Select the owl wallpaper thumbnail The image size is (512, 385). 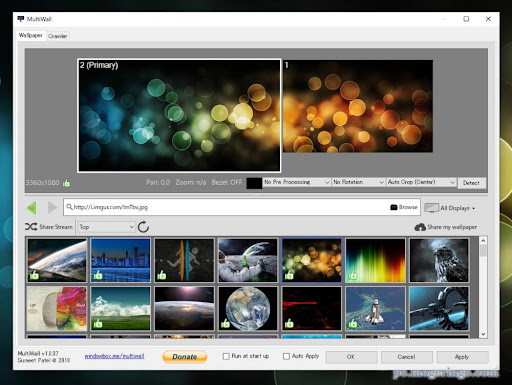pos(439,260)
